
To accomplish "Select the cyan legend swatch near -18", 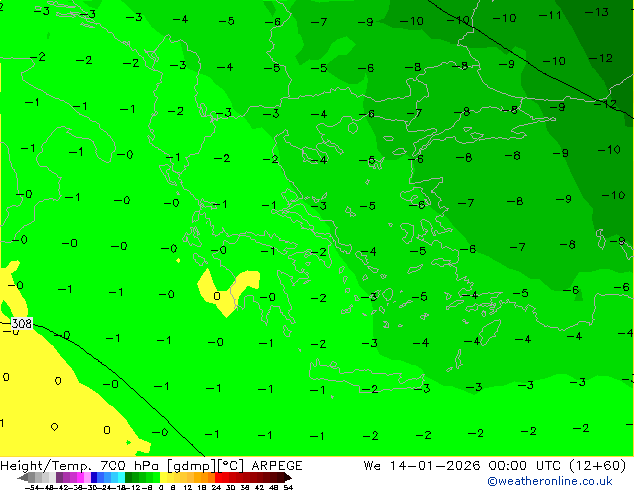I will coord(121,477).
